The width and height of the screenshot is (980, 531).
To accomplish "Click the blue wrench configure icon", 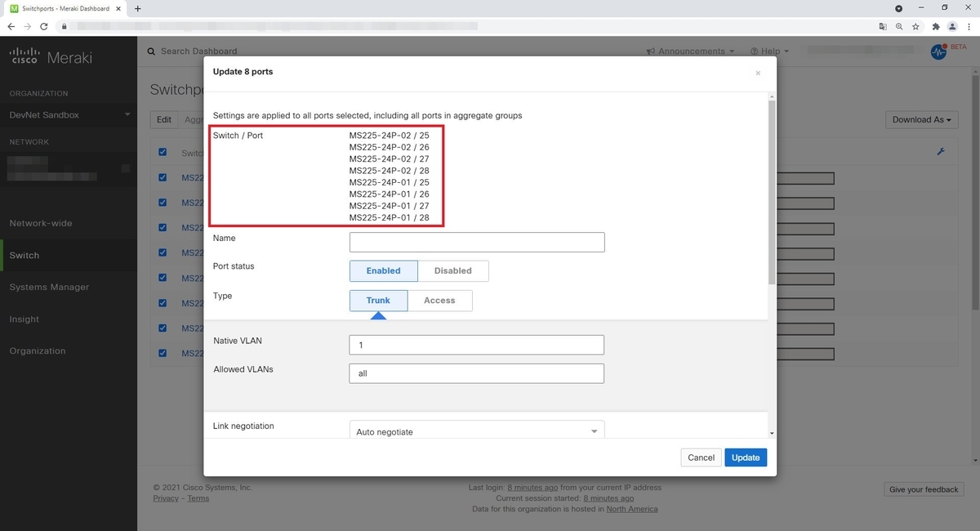I will pos(941,151).
